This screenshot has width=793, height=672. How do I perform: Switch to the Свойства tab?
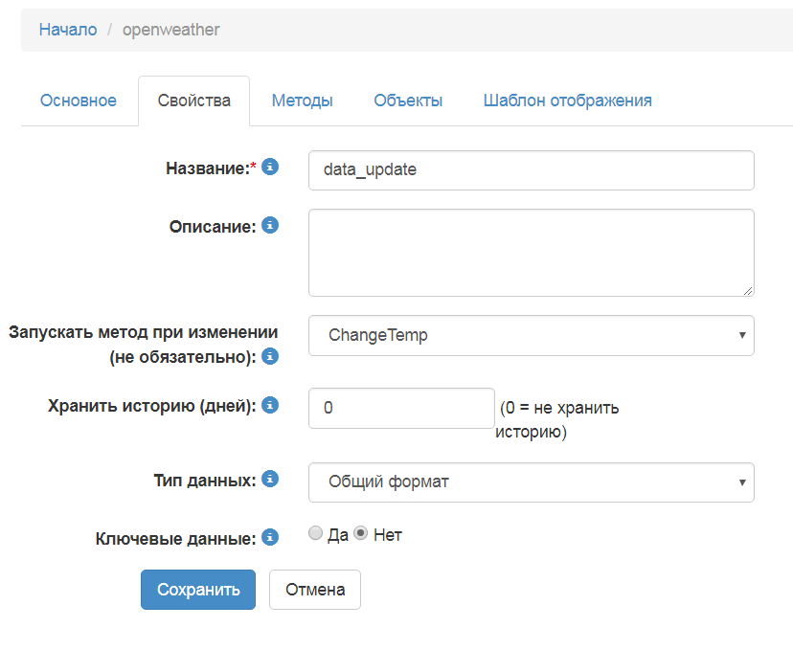click(x=193, y=100)
